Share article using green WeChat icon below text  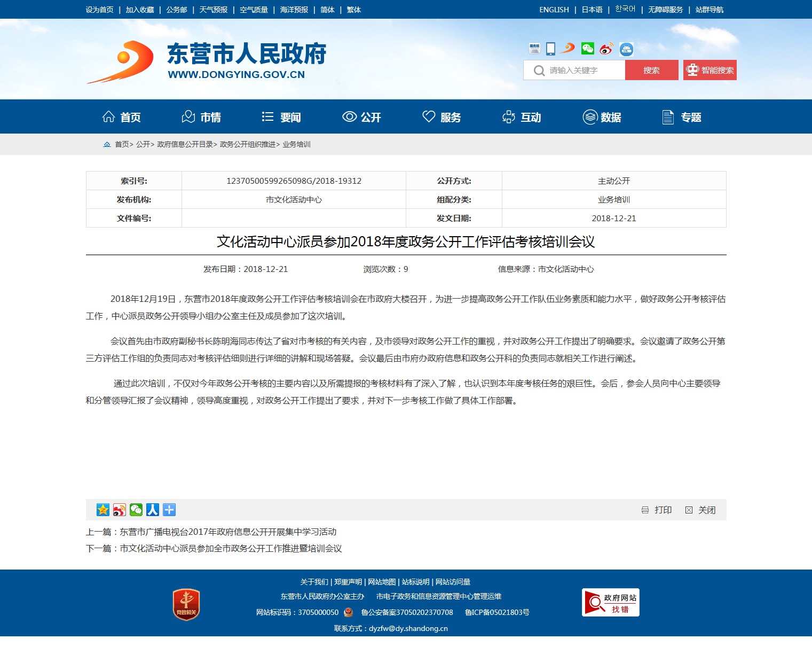(x=136, y=510)
